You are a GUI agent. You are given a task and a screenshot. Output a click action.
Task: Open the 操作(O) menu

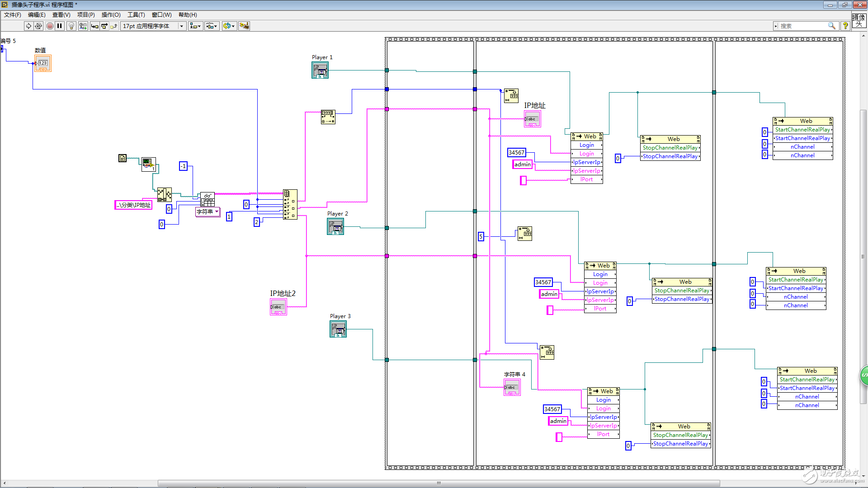tap(111, 15)
